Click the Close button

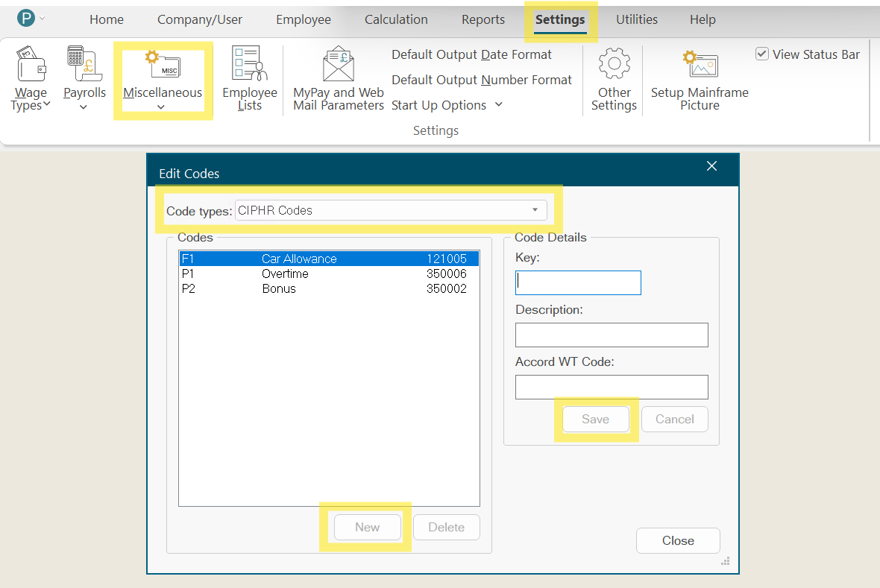coord(678,541)
